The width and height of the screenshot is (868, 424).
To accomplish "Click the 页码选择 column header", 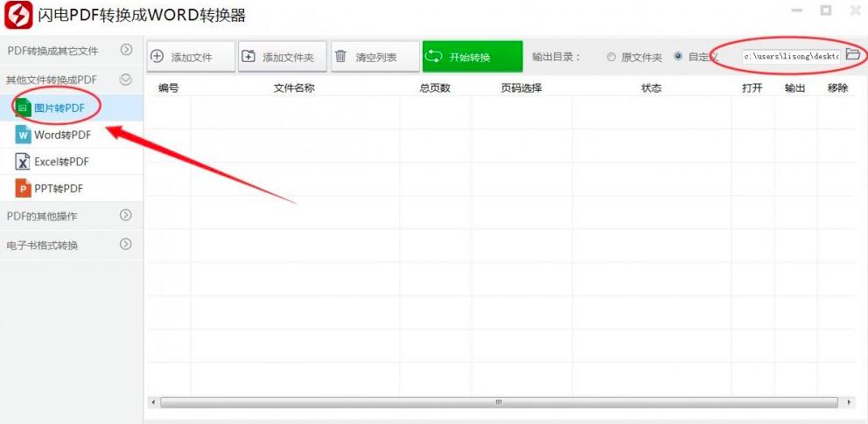I will (521, 88).
